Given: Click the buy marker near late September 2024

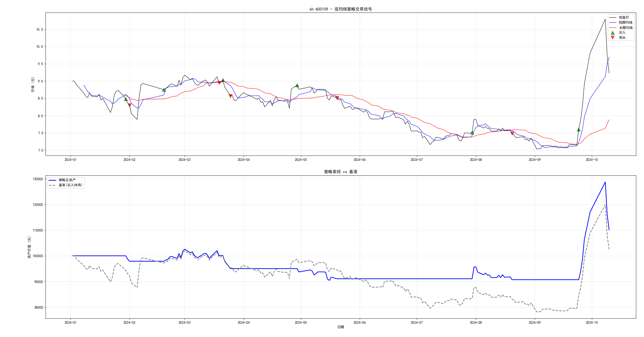Looking at the screenshot, I should pos(579,130).
